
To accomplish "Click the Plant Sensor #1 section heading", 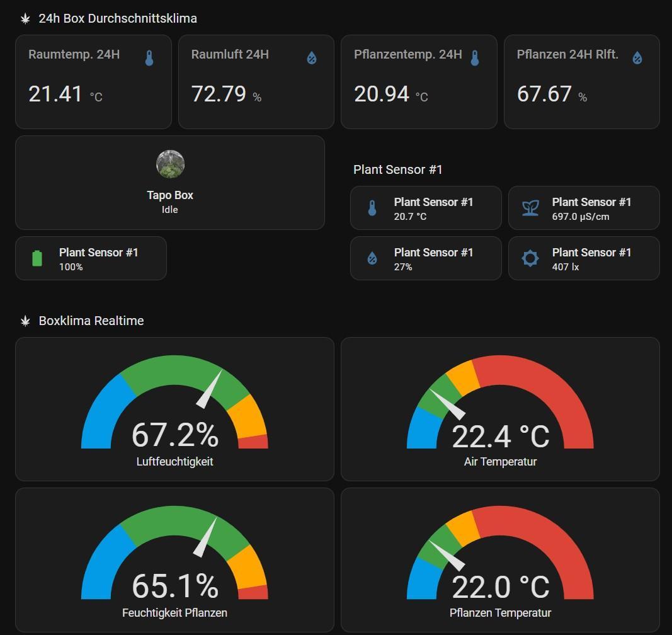I will [398, 169].
